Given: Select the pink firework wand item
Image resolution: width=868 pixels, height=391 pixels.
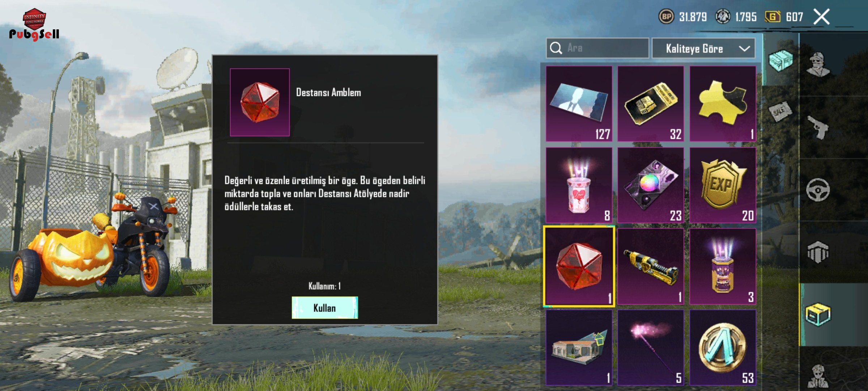Looking at the screenshot, I should point(651,348).
